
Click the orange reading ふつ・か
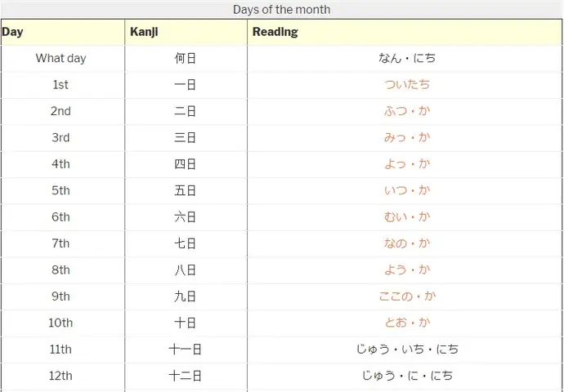[407, 111]
